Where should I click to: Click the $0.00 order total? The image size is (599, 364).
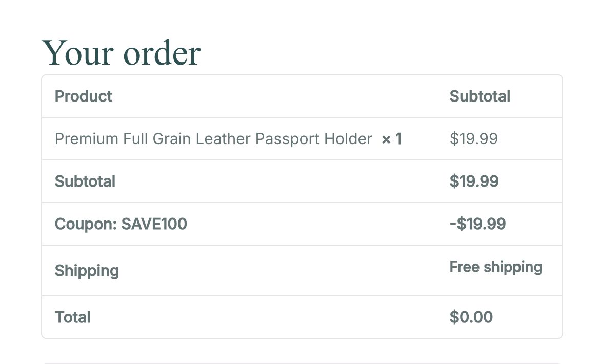pos(471,317)
